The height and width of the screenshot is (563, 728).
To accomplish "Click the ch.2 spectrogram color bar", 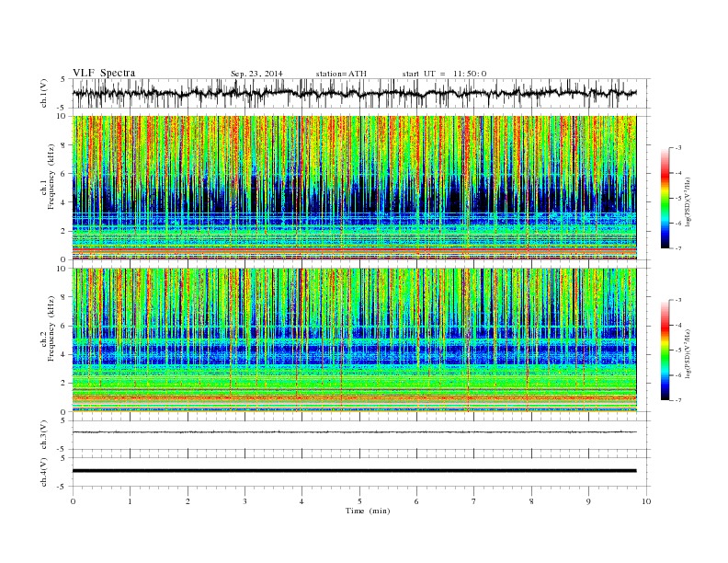I will (665, 350).
